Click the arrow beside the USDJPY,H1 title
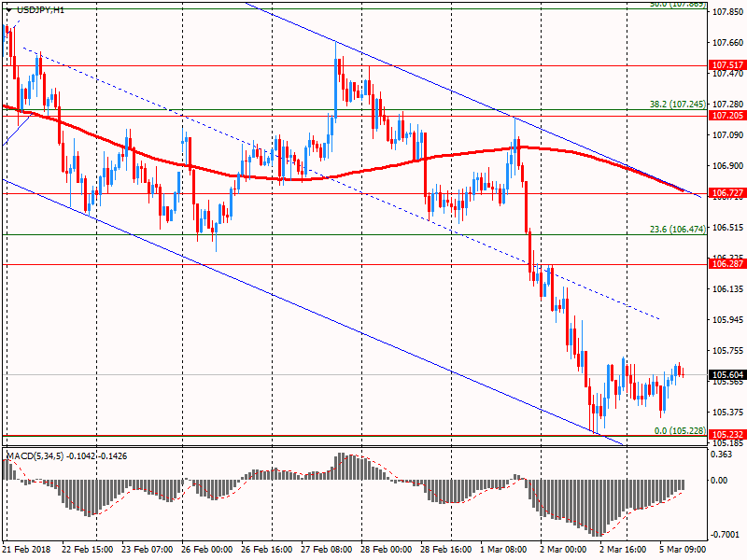This screenshot has height=560, width=747. coord(8,9)
